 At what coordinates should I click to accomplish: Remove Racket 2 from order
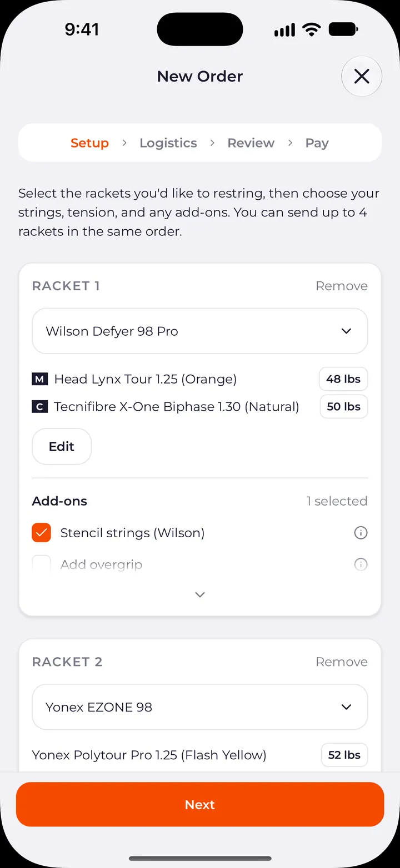coord(342,662)
